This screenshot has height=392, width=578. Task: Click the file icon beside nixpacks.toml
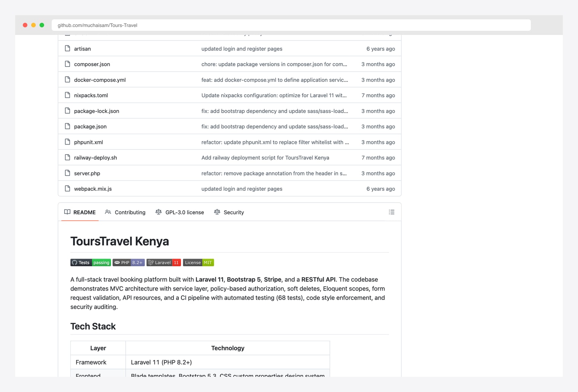coord(67,95)
